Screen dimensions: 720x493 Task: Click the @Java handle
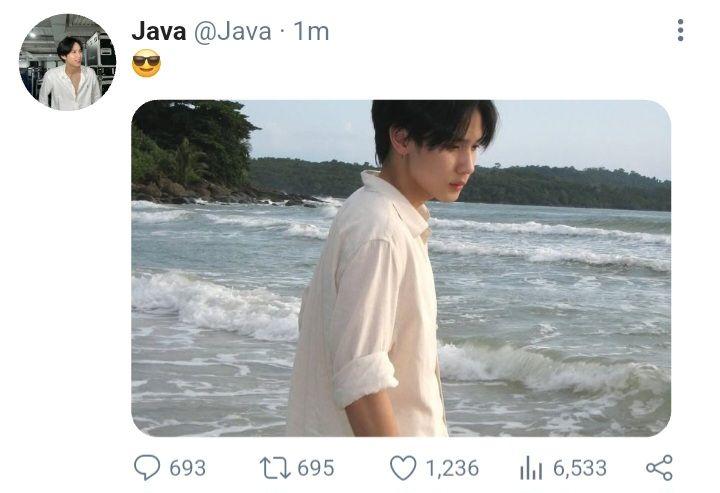click(232, 32)
